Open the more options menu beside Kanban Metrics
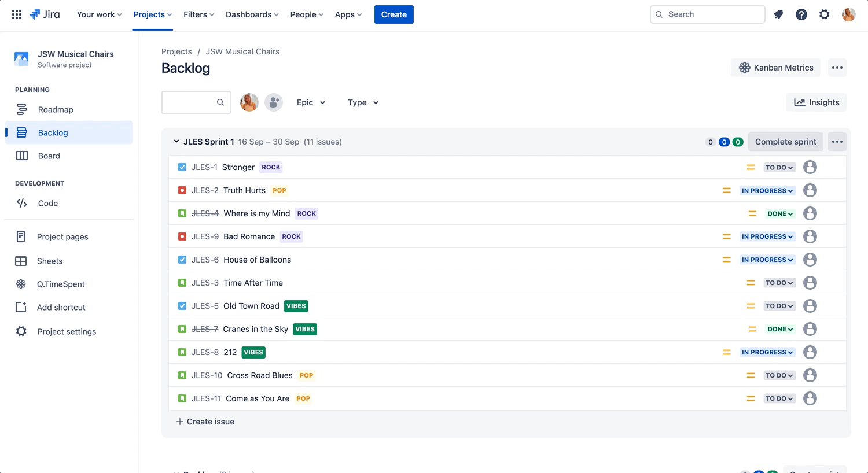The height and width of the screenshot is (473, 868). (837, 68)
